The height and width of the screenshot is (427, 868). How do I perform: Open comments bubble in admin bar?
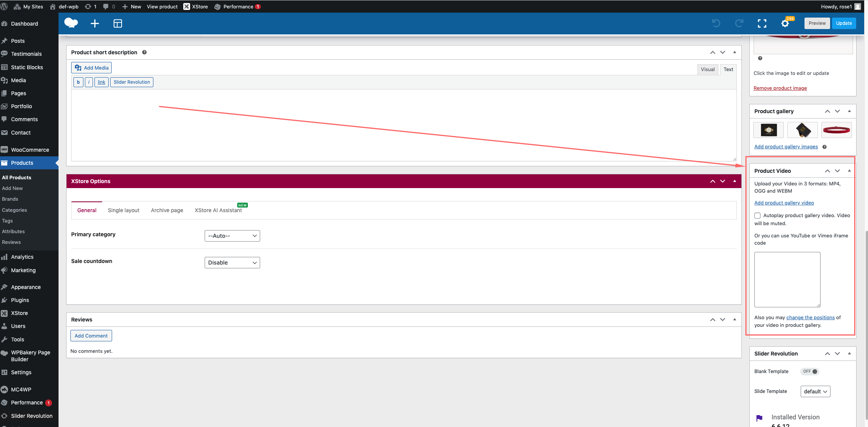coord(109,6)
